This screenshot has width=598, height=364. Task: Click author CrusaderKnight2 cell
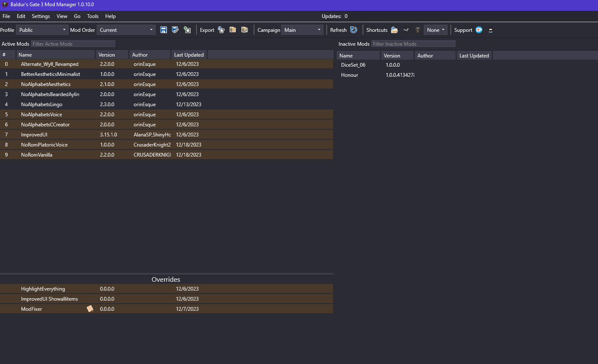tap(152, 145)
